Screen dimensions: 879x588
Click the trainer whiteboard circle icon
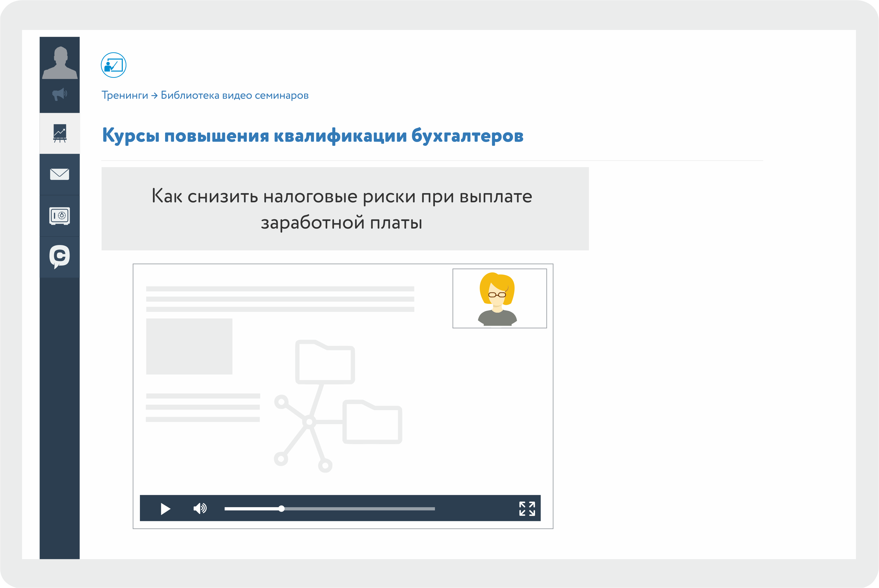113,65
